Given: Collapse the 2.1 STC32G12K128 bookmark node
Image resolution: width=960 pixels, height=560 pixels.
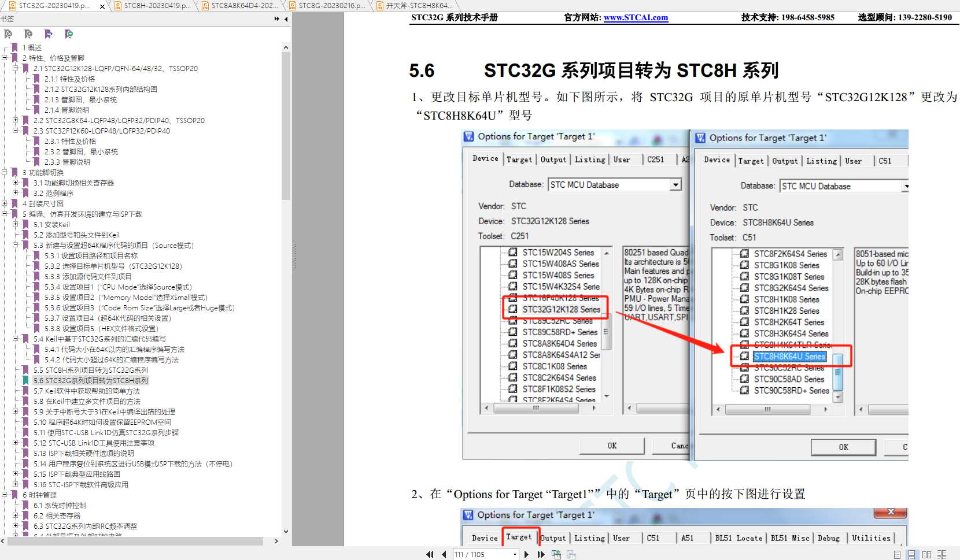Looking at the screenshot, I should tap(16, 68).
